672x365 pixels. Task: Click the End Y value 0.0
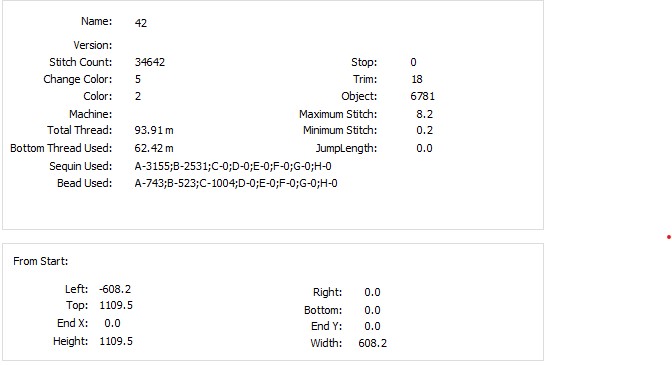tap(372, 326)
